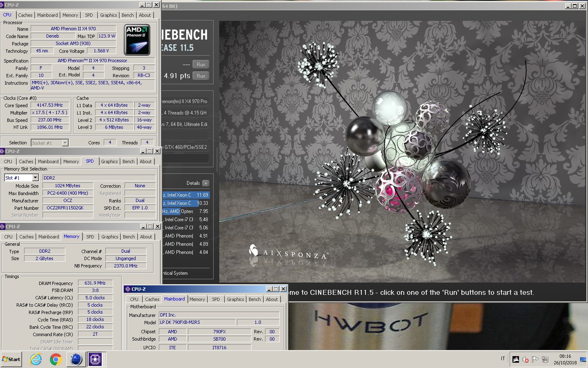Click the Corsair sail tray icon

coord(516,359)
